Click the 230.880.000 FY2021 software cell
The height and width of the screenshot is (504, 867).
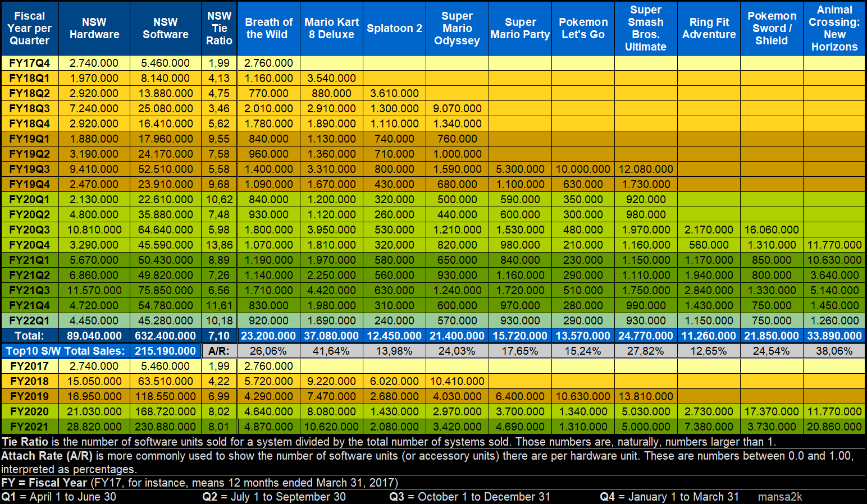coord(166,427)
